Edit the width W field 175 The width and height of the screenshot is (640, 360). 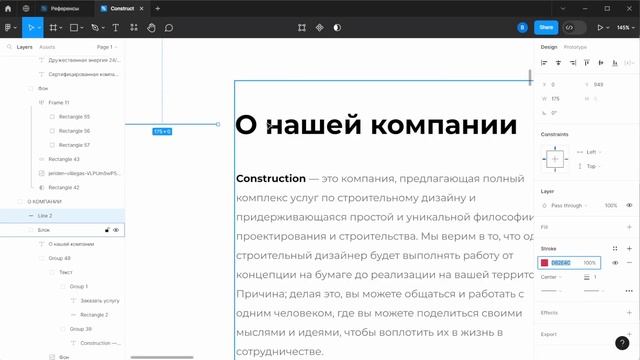tap(556, 99)
